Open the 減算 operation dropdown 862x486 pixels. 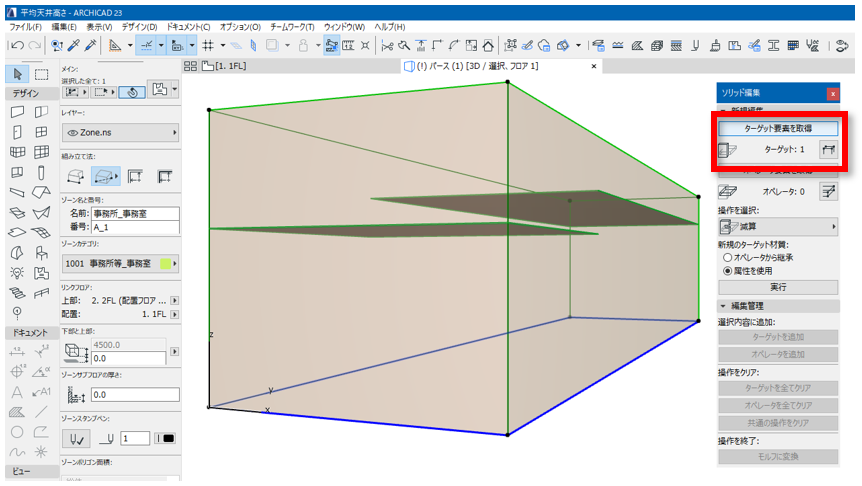coord(778,227)
